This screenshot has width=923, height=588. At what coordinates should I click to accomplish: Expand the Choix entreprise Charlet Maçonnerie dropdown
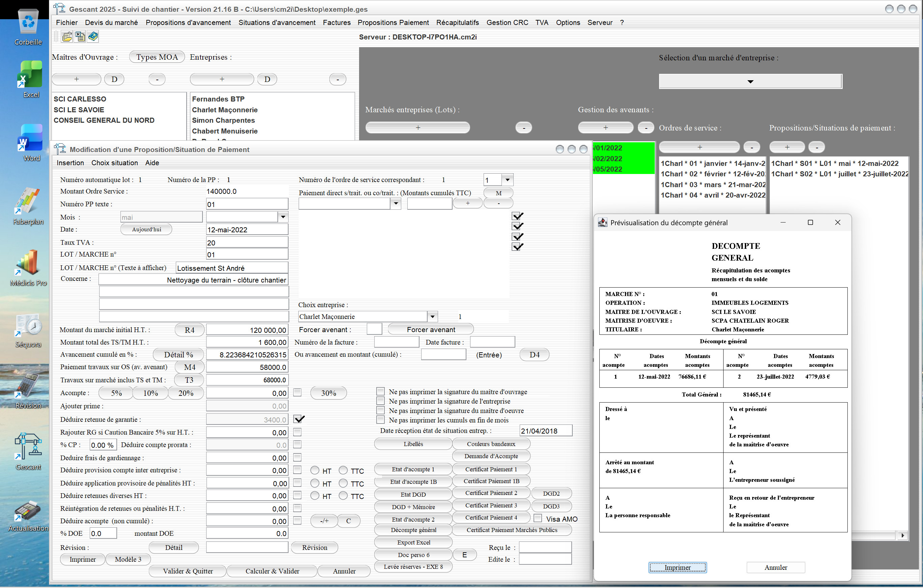click(432, 316)
